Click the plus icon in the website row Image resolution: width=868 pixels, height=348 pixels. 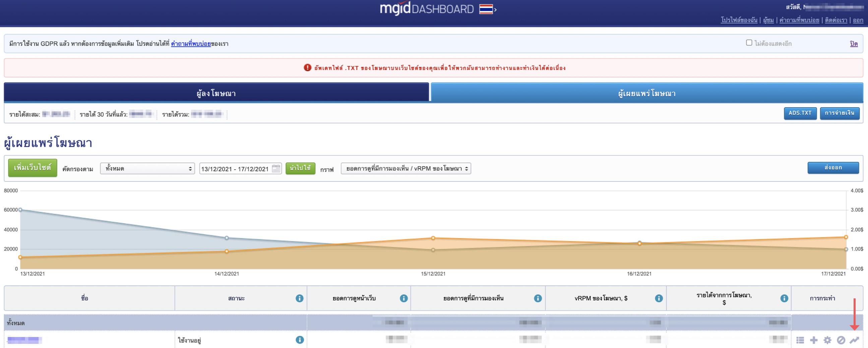pyautogui.click(x=814, y=340)
